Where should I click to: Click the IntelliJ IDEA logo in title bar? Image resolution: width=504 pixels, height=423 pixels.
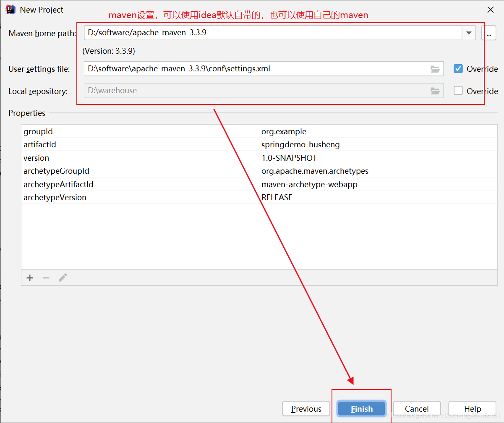10,9
